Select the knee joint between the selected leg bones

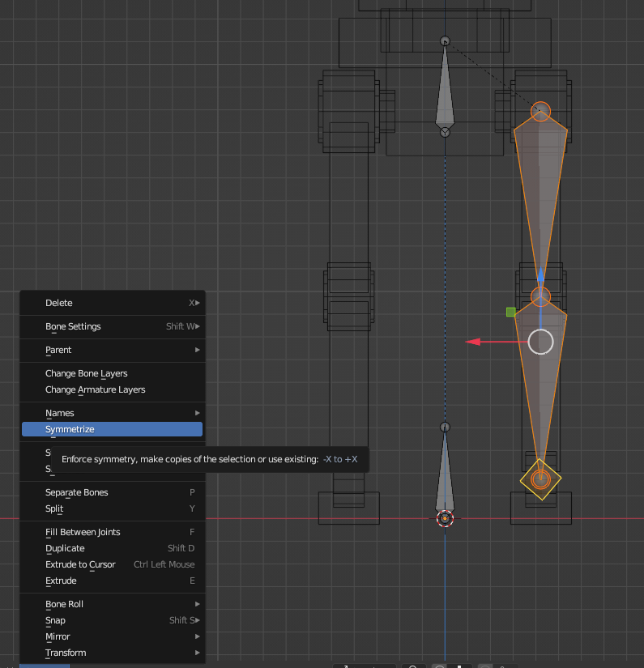[540, 296]
